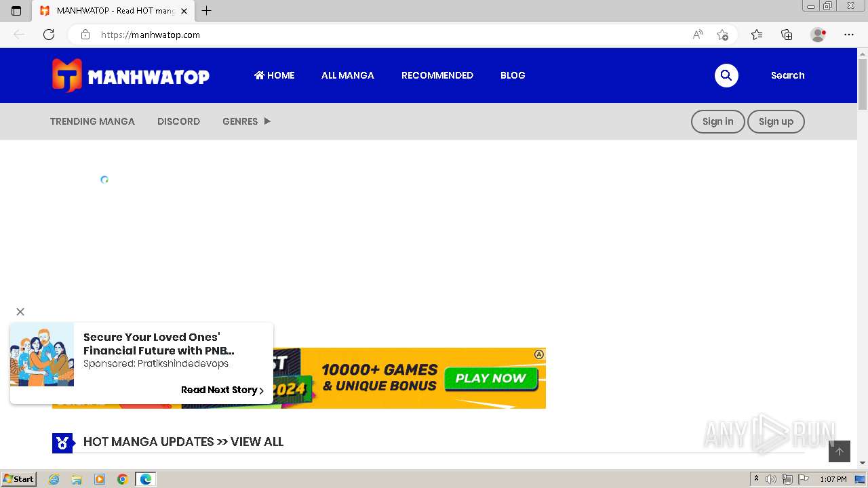Click the Show desktop icon in tray
The height and width of the screenshot is (488, 868).
(x=860, y=479)
